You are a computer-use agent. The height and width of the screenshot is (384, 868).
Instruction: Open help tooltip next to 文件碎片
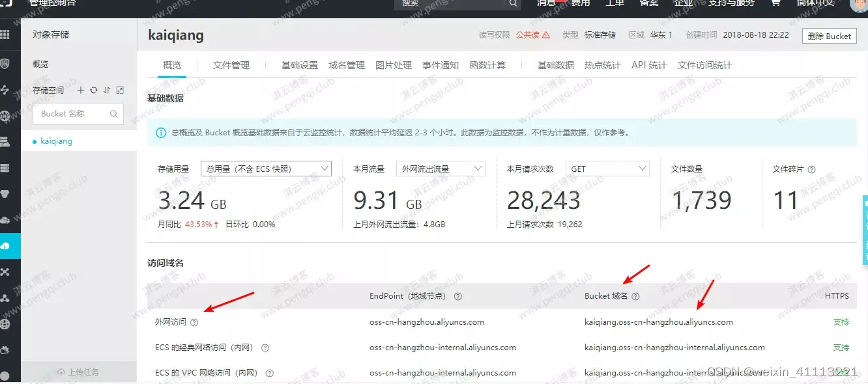coord(812,169)
